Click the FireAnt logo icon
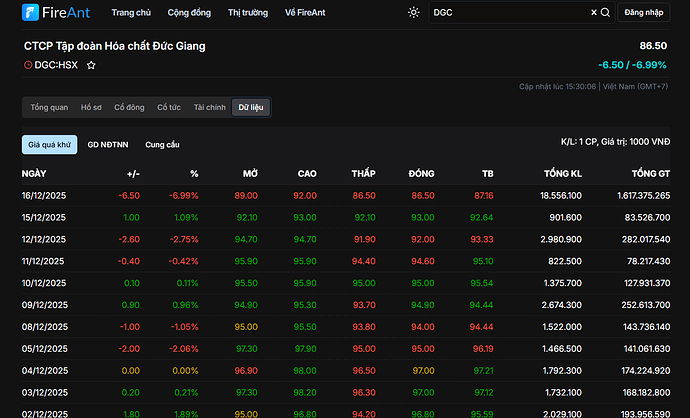Screen dimensions: 690x418 tap(31, 13)
